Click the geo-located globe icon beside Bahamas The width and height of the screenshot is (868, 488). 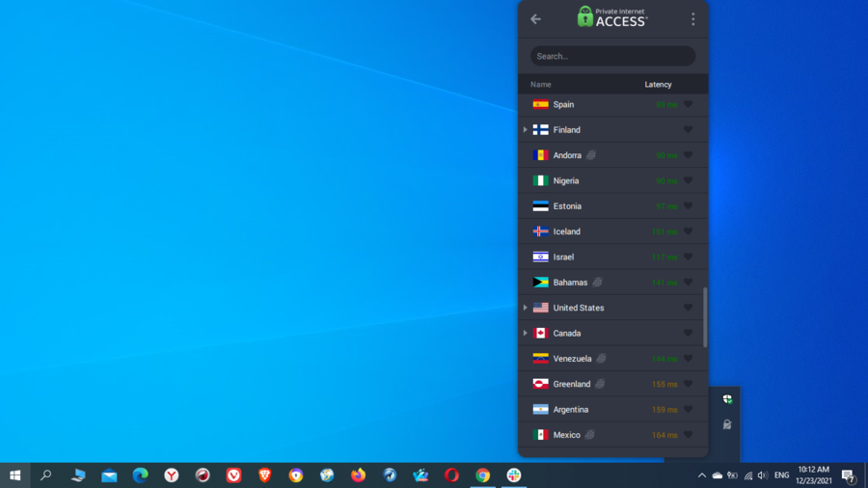(x=597, y=283)
